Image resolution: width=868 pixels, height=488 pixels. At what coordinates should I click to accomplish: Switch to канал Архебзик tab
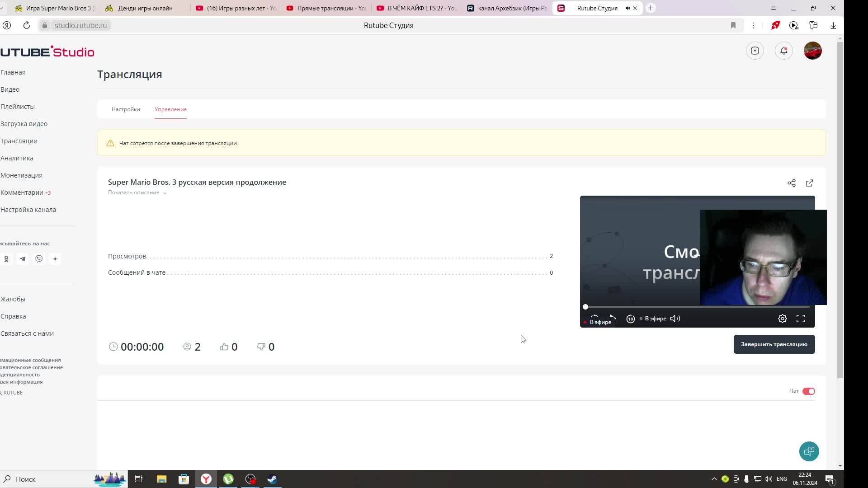click(x=506, y=8)
